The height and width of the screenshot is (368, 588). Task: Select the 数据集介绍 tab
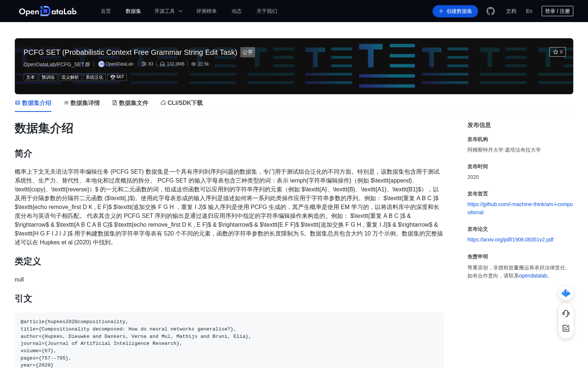tap(33, 103)
